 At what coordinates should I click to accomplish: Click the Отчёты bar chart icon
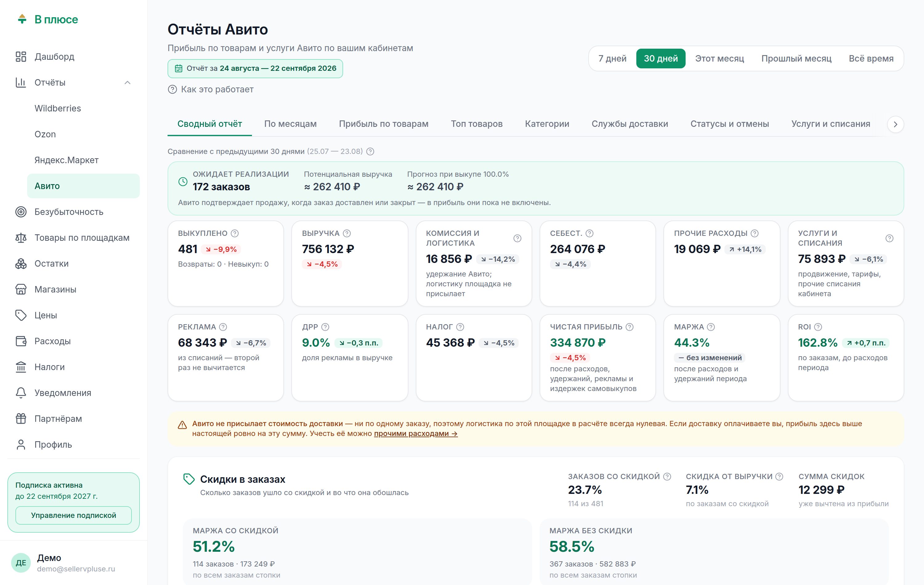point(21,83)
